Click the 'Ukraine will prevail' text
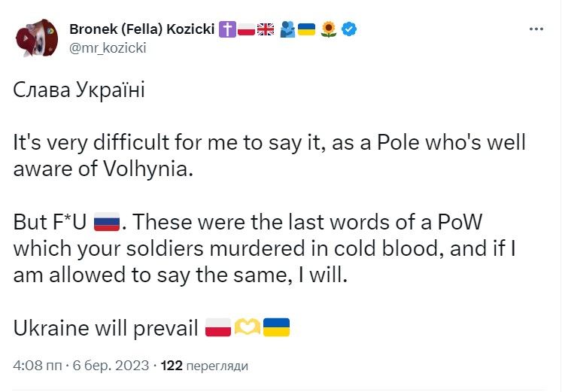Image resolution: width=562 pixels, height=392 pixels. pos(106,328)
